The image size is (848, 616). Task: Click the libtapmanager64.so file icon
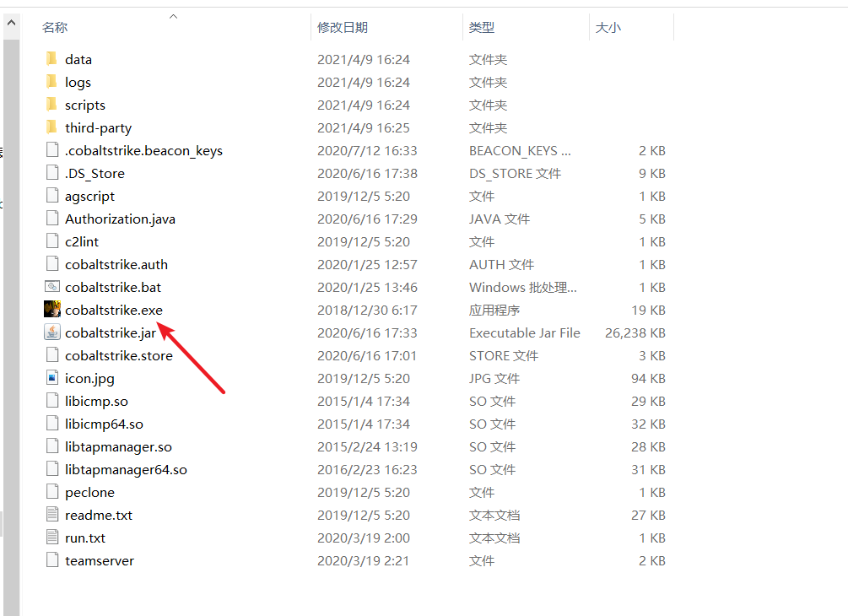pos(52,469)
